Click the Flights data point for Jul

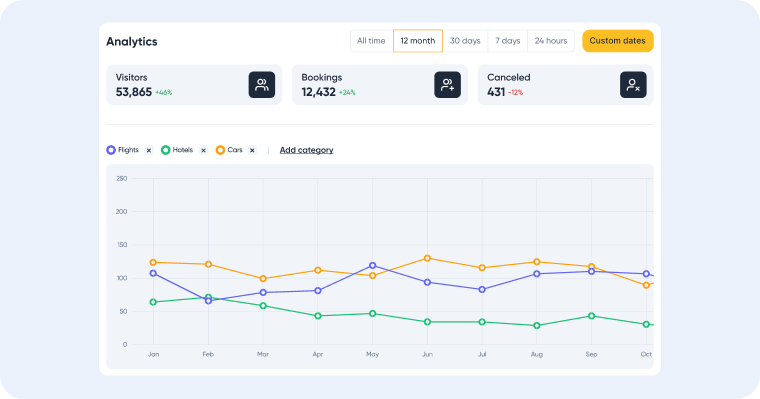pyautogui.click(x=482, y=289)
